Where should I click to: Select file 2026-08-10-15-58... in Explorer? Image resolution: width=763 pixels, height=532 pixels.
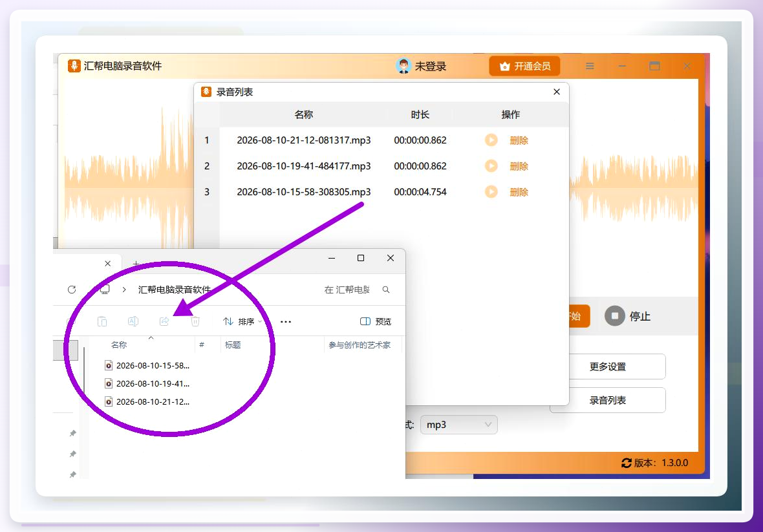(147, 365)
